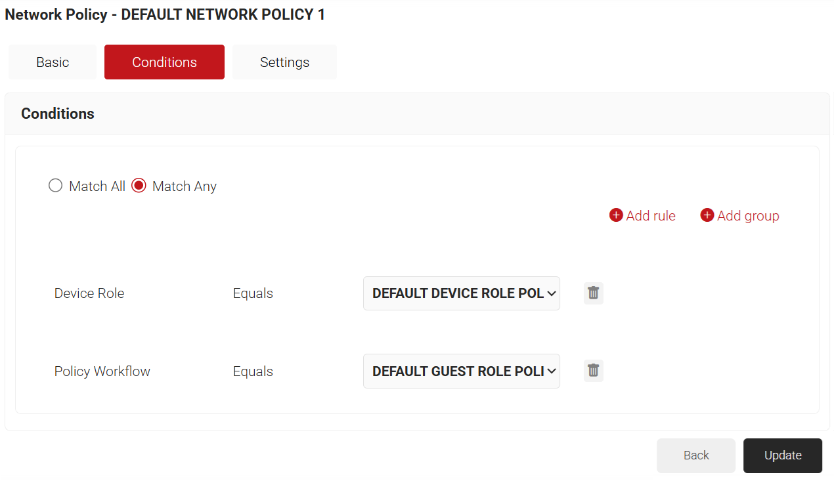Delete the Policy Workflow condition row
This screenshot has width=834, height=504.
tap(593, 371)
